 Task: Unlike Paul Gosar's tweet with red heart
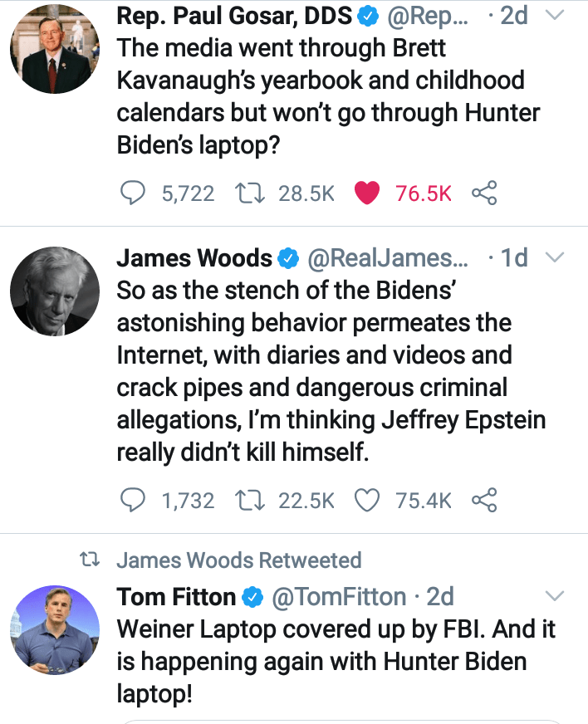pos(366,193)
